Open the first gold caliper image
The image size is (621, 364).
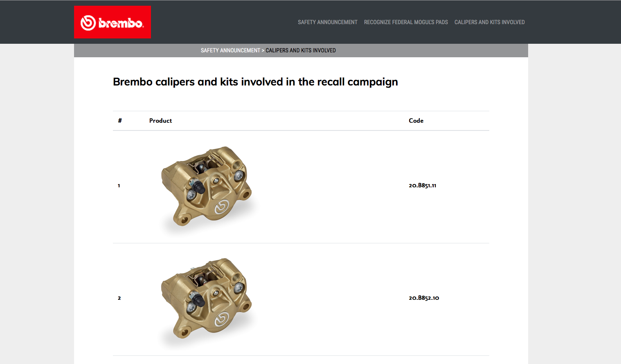tap(207, 186)
